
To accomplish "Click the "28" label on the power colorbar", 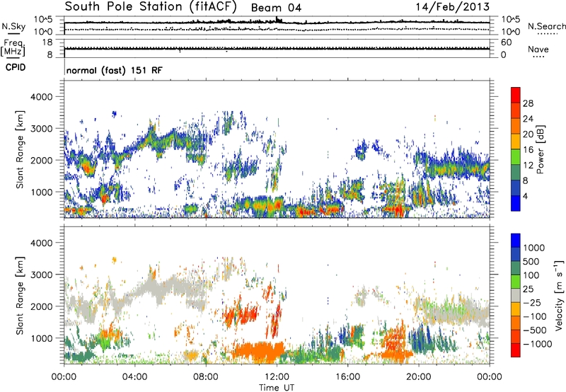I will [x=528, y=103].
